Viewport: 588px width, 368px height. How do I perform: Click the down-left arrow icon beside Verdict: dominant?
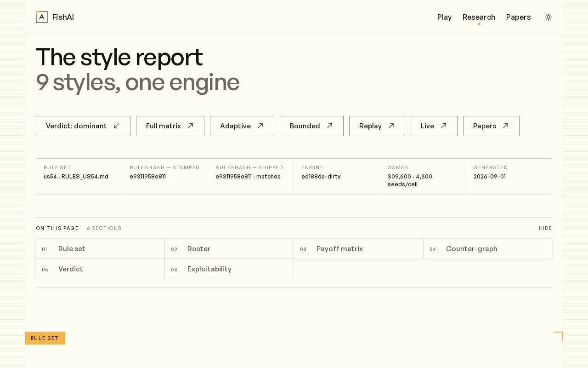[116, 126]
